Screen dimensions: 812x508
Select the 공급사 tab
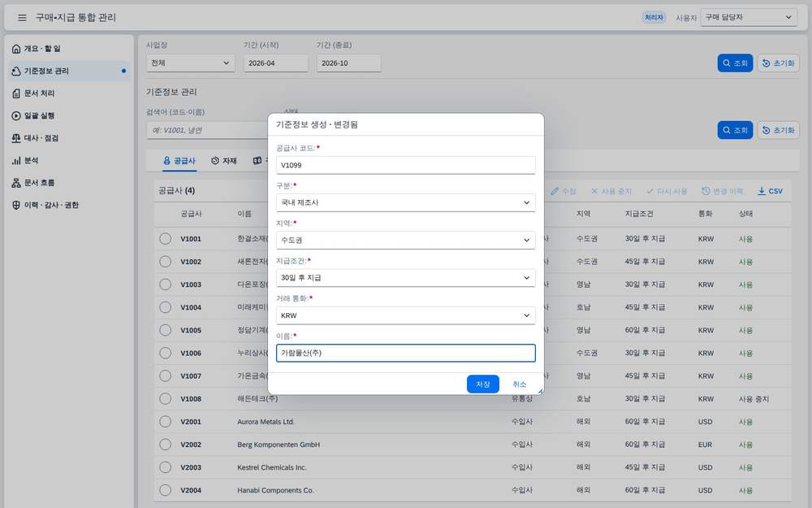179,161
